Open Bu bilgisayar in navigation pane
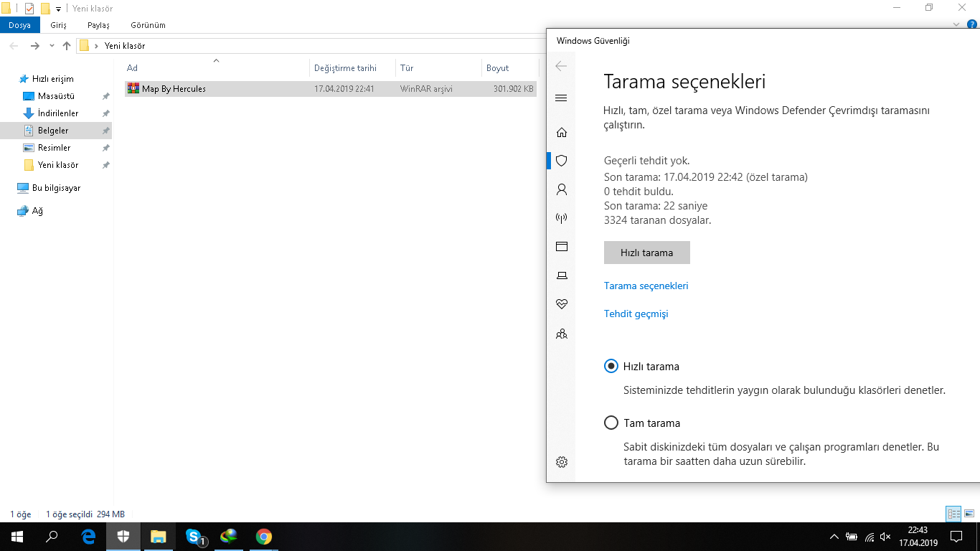Screen dimensions: 980x551 [x=56, y=188]
